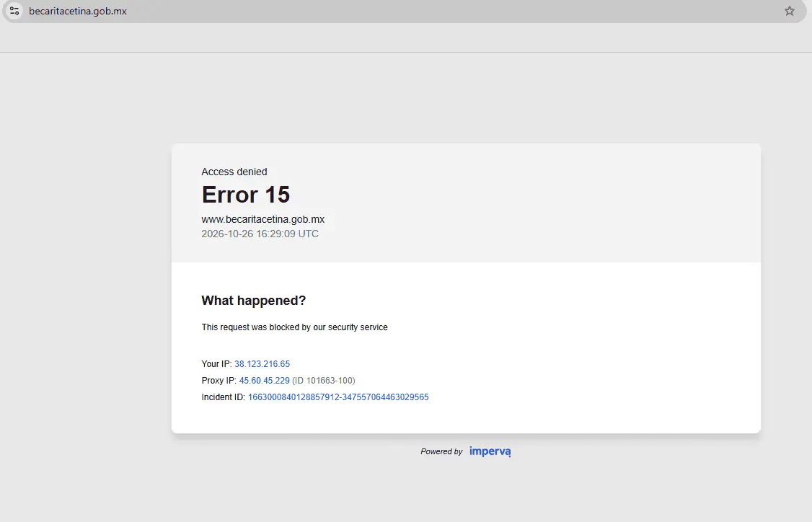Bookmark this page with the star icon
Image resolution: width=812 pixels, height=522 pixels.
click(x=789, y=11)
